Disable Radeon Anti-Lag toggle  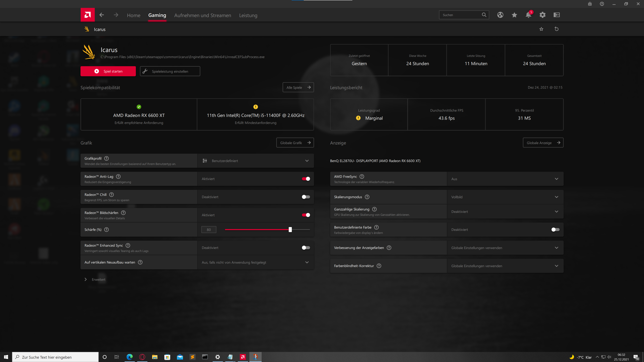click(x=306, y=179)
